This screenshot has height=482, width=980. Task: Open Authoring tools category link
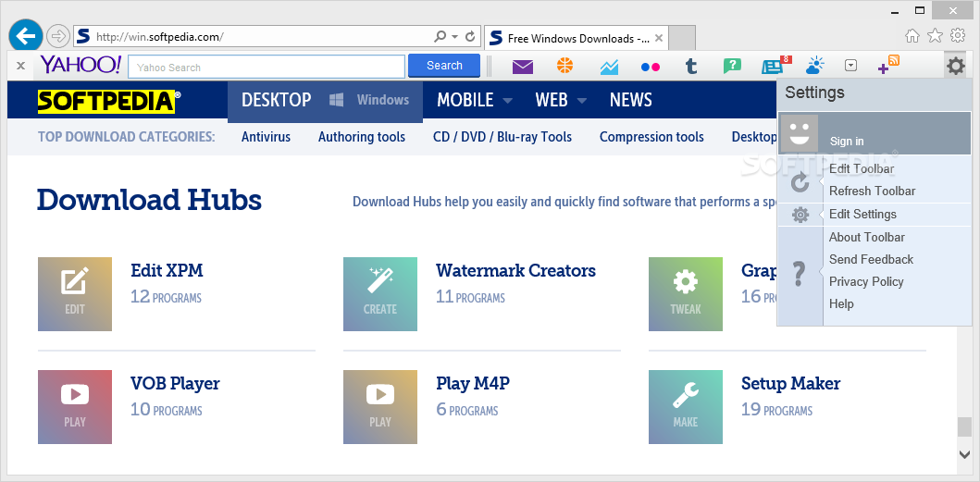(362, 137)
